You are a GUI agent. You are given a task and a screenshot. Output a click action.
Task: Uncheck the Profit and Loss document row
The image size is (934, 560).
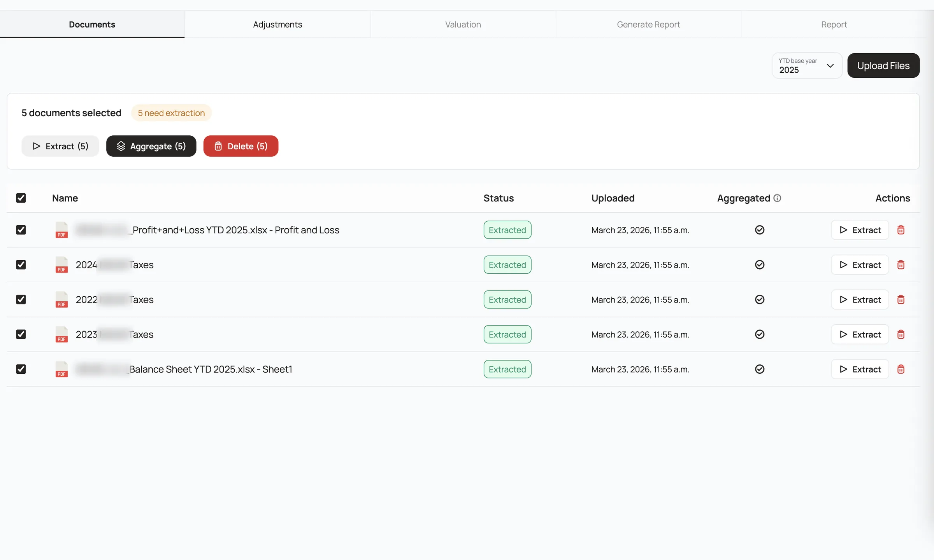point(21,230)
